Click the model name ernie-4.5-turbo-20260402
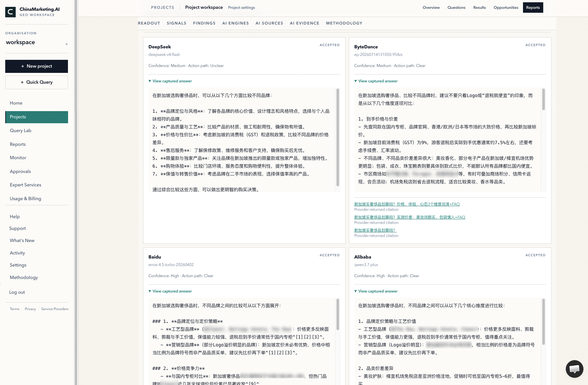This screenshot has height=385, width=588. (x=171, y=265)
